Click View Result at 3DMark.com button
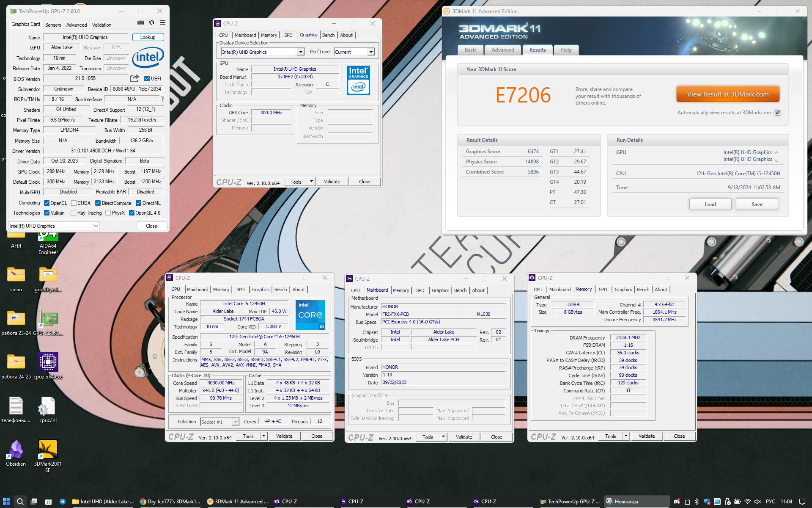Viewport: 812px width, 508px height. 728,94
